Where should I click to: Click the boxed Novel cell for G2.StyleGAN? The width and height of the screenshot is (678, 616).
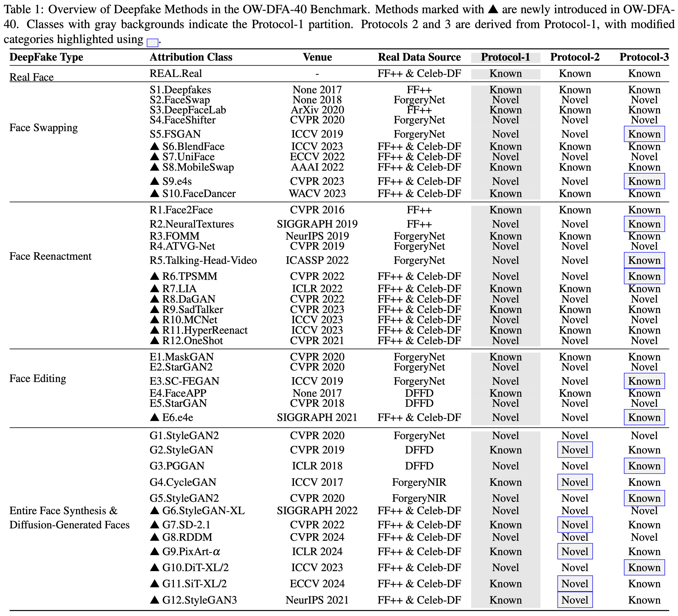[575, 450]
